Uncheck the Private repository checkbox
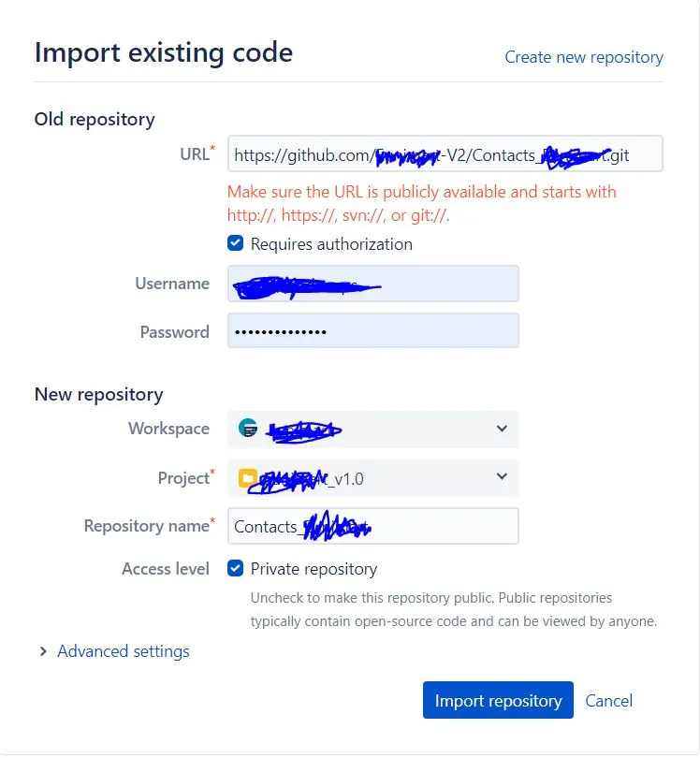This screenshot has height=758, width=700. 236,569
